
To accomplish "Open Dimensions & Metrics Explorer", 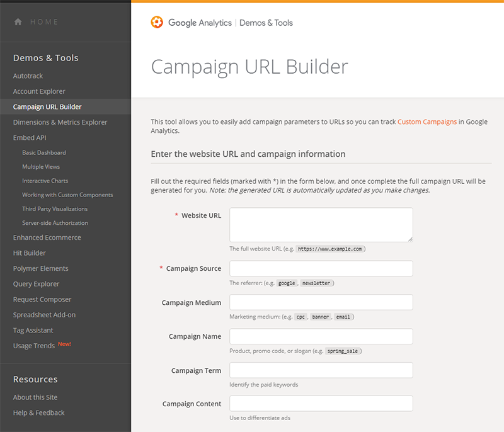I will click(60, 122).
